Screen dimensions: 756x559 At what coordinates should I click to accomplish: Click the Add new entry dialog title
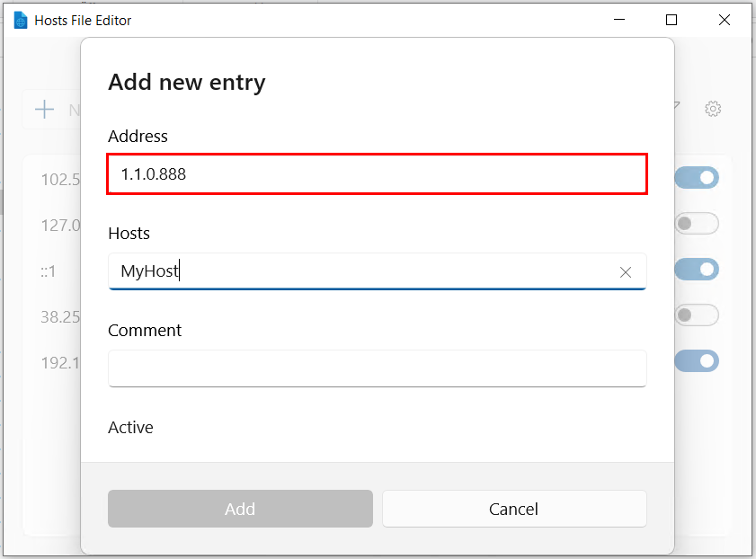187,82
